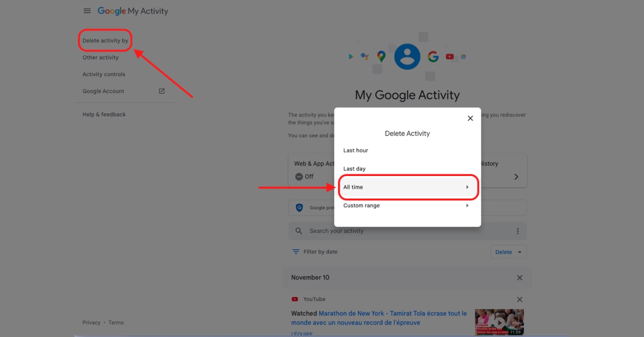This screenshot has height=337, width=644.
Task: Open the Delete dropdown above the activity list
Action: coord(508,251)
